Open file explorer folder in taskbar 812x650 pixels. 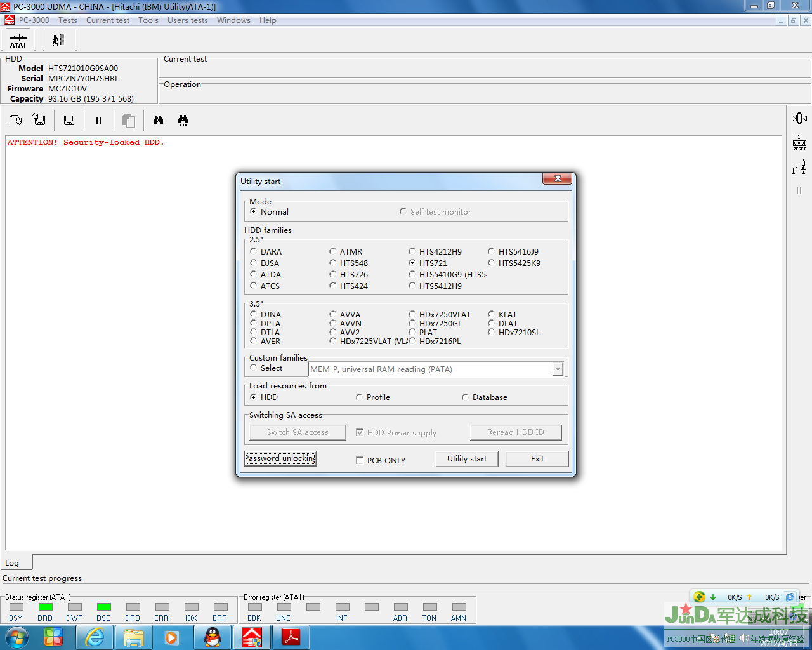(133, 637)
